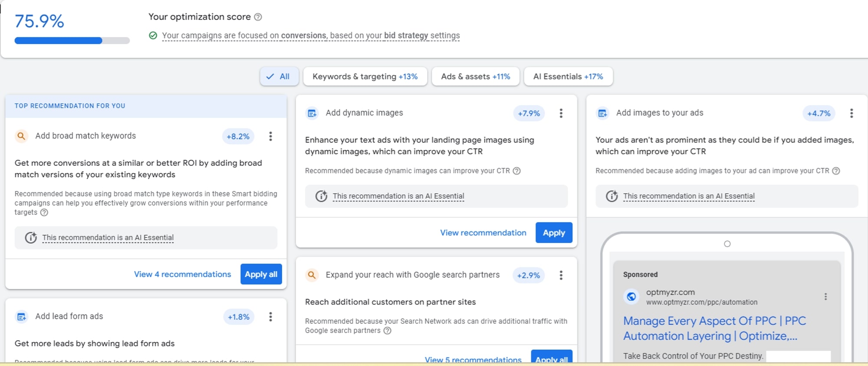Click the ad icon on Add dynamic images

(x=312, y=113)
